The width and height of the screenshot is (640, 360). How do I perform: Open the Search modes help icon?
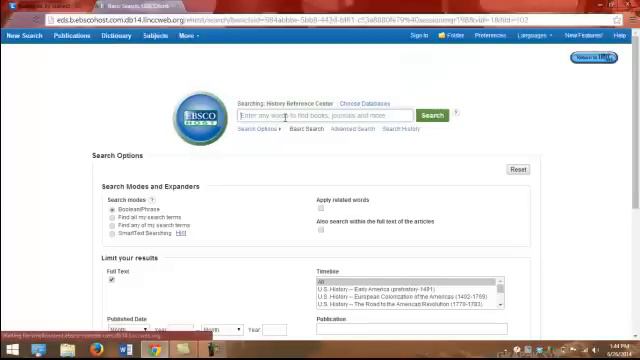pyautogui.click(x=152, y=200)
